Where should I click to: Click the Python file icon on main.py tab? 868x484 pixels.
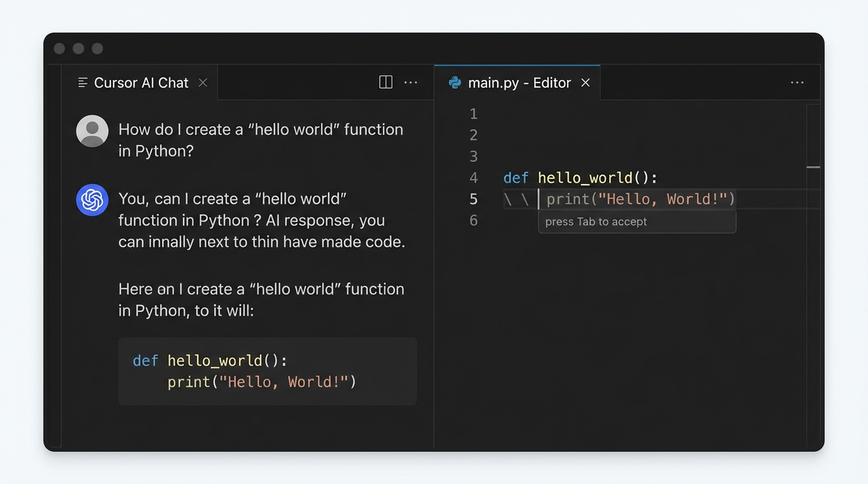(454, 82)
